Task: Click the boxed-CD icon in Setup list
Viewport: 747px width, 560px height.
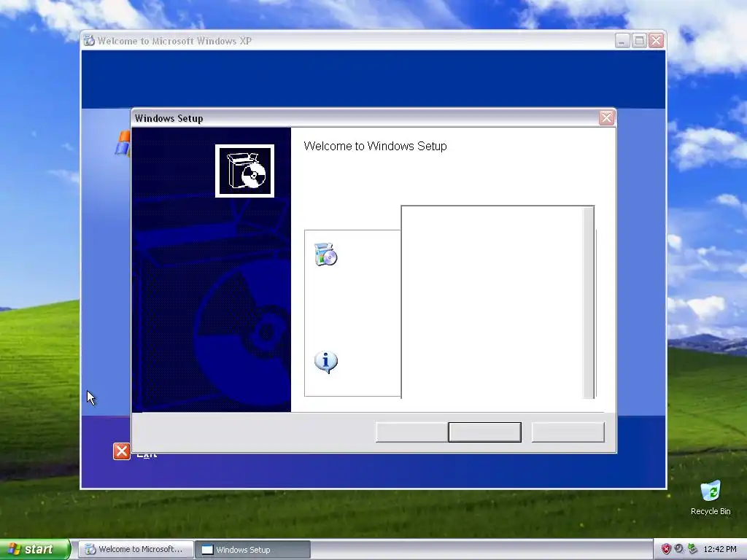Action: pyautogui.click(x=326, y=254)
